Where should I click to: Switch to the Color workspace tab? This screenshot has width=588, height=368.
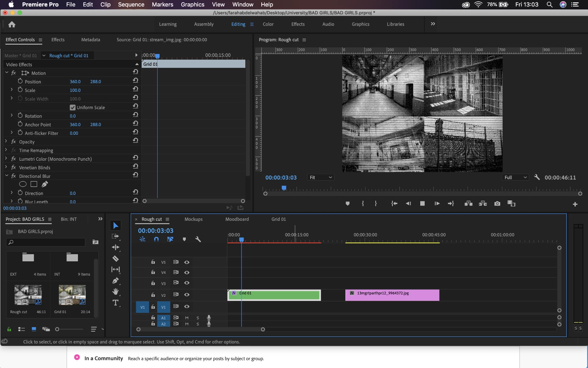(x=268, y=24)
